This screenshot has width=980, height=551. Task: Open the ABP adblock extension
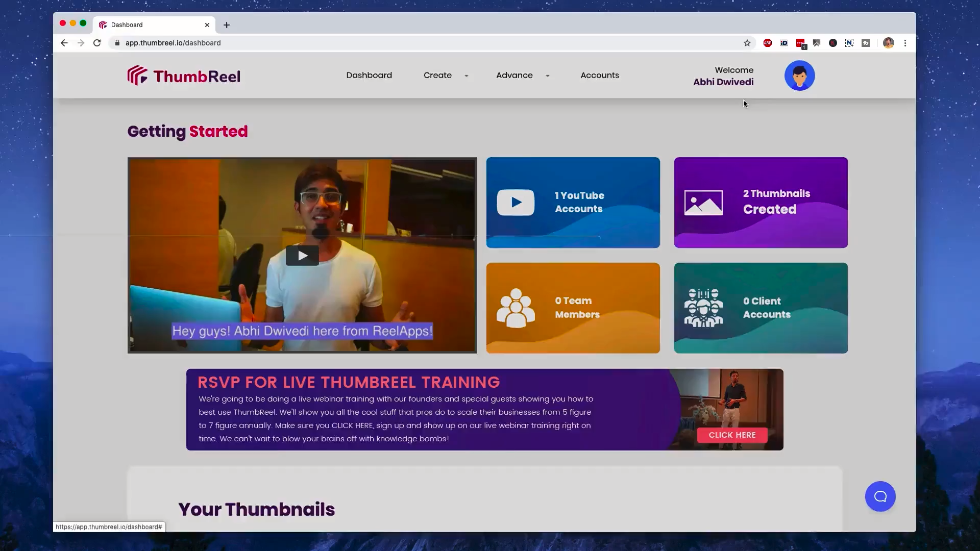(767, 43)
